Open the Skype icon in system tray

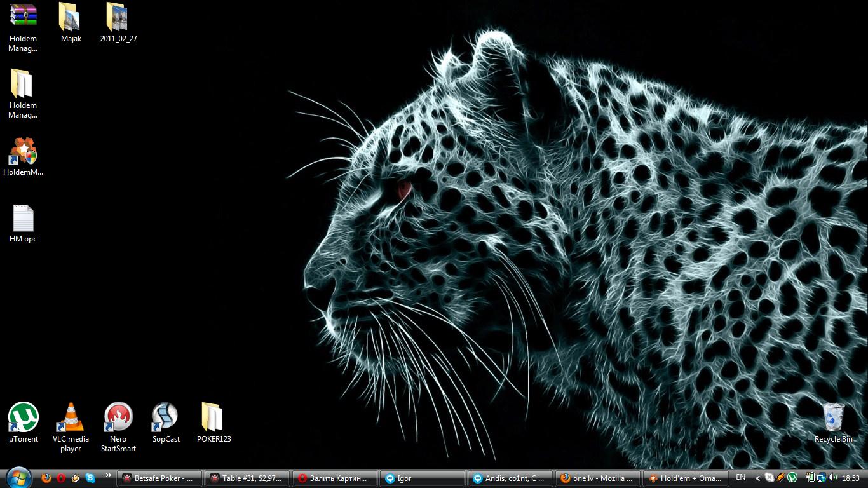coord(770,477)
